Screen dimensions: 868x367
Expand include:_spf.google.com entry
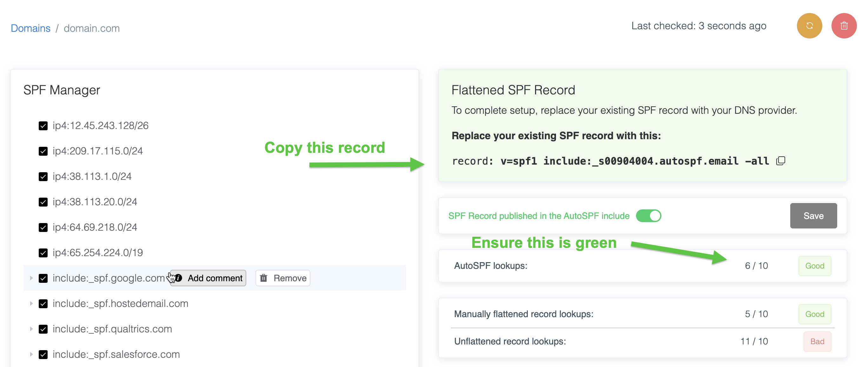coord(31,278)
